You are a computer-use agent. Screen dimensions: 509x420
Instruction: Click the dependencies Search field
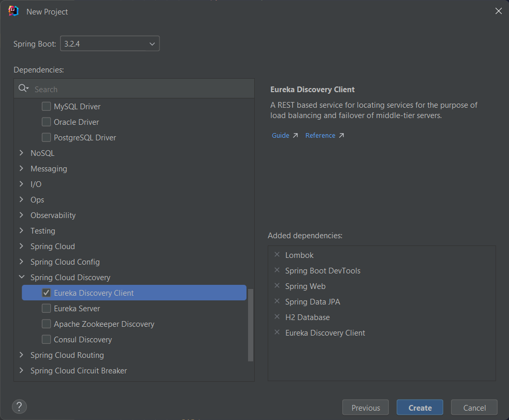click(134, 89)
